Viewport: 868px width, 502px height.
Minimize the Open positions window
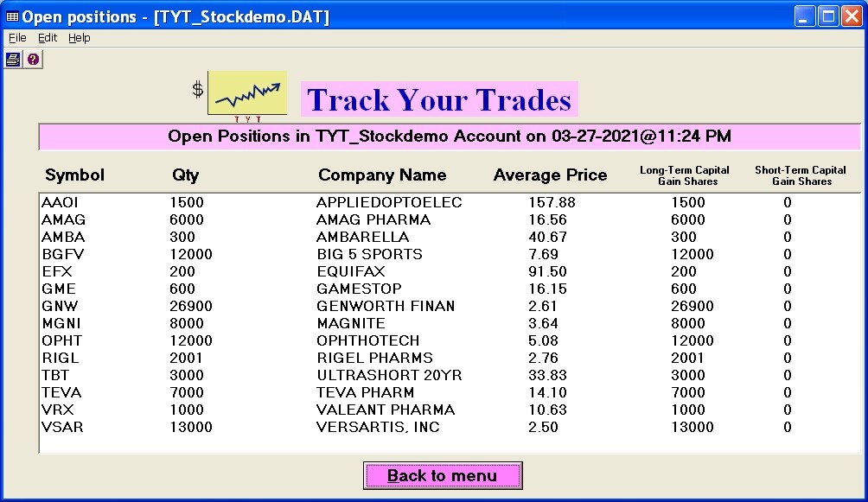[x=805, y=16]
